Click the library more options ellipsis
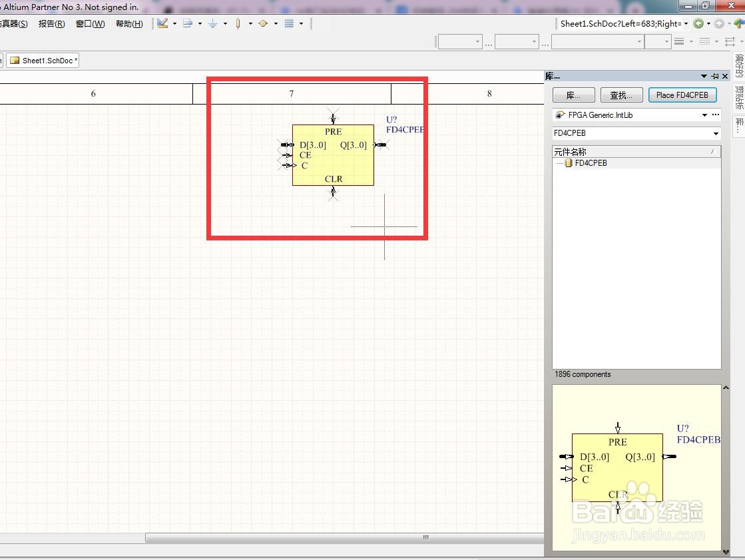 pyautogui.click(x=716, y=115)
